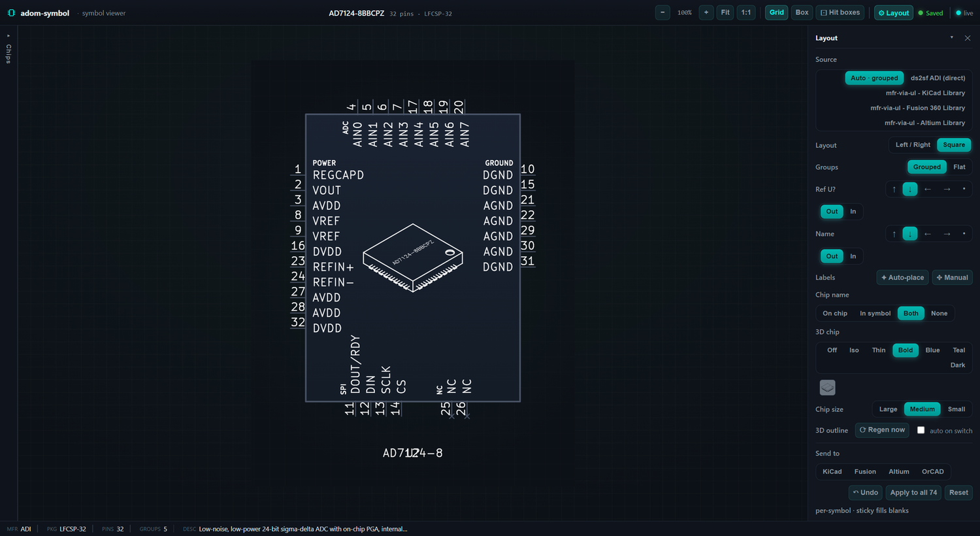980x536 pixels.
Task: Click the live status indicator
Action: click(964, 13)
